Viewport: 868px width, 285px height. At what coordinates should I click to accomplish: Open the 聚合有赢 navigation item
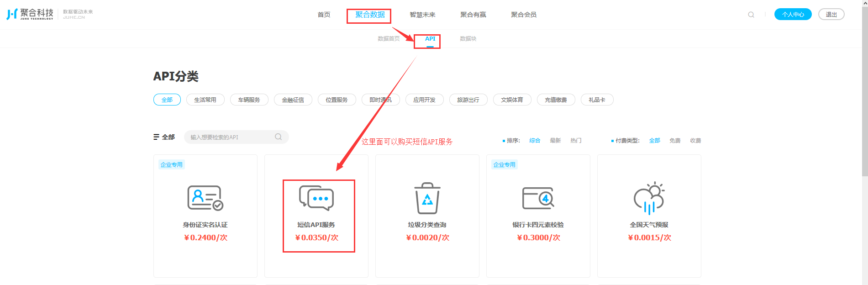473,15
